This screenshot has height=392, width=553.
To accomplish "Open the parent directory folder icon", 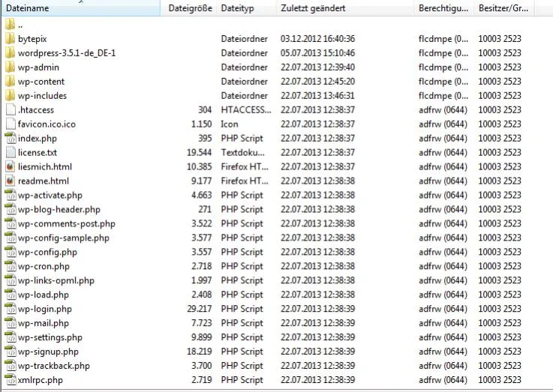I will 11,24.
